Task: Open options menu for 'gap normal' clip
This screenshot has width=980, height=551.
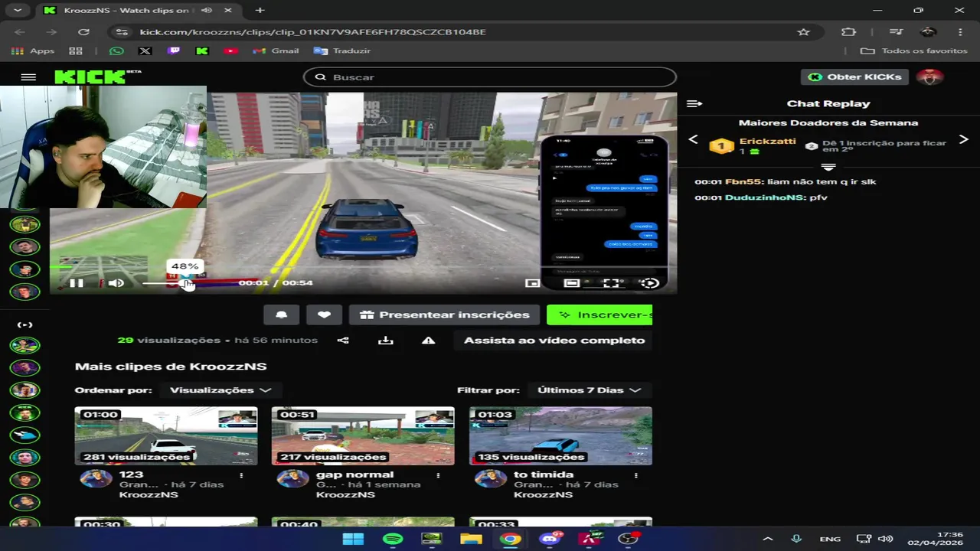Action: point(438,475)
